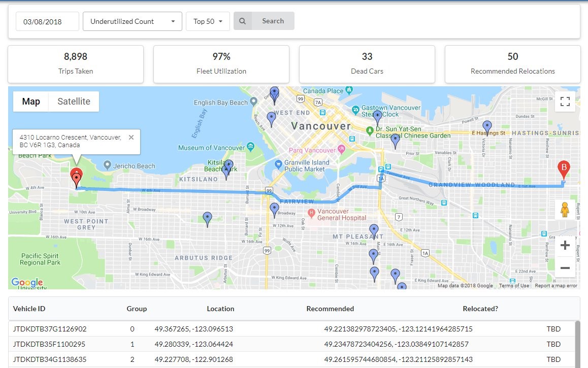Close the Locarno Crescent info window
Image resolution: width=588 pixels, height=368 pixels.
pos(131,137)
